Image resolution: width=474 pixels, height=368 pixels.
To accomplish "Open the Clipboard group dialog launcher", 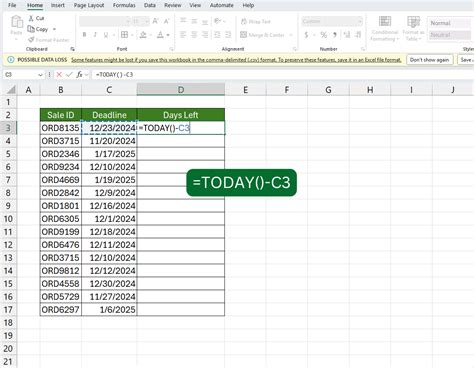I will tap(72, 49).
